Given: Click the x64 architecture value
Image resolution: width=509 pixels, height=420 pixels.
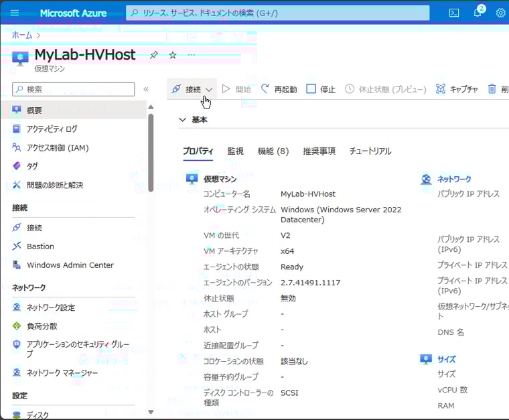Looking at the screenshot, I should tap(287, 251).
